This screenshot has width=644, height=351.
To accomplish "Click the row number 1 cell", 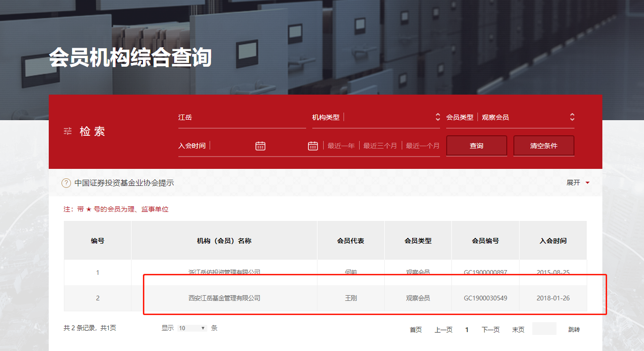I will coord(98,272).
